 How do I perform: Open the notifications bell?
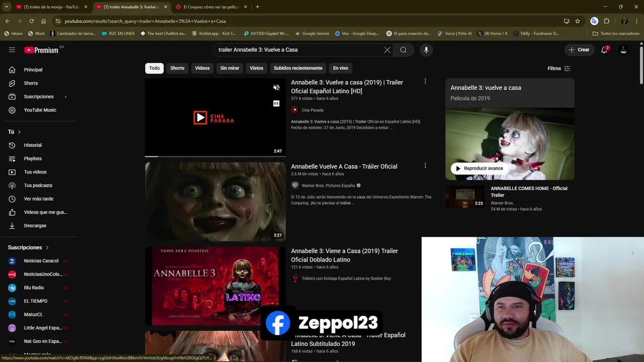pyautogui.click(x=604, y=50)
